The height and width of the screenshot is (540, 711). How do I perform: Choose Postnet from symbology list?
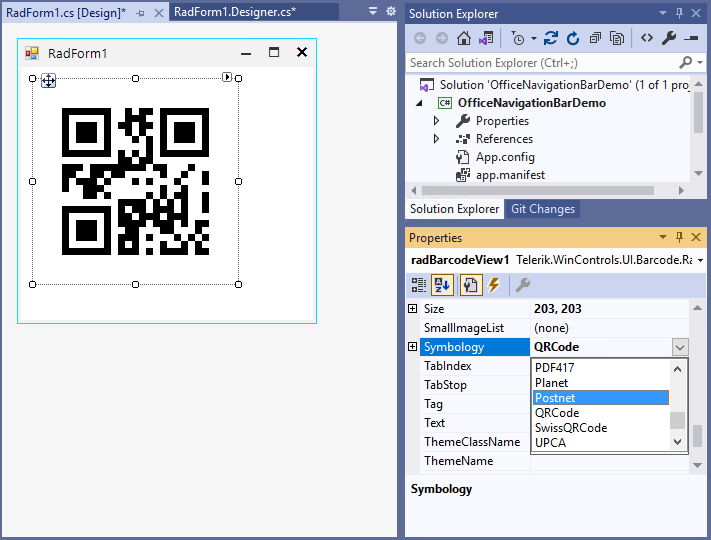(x=600, y=398)
